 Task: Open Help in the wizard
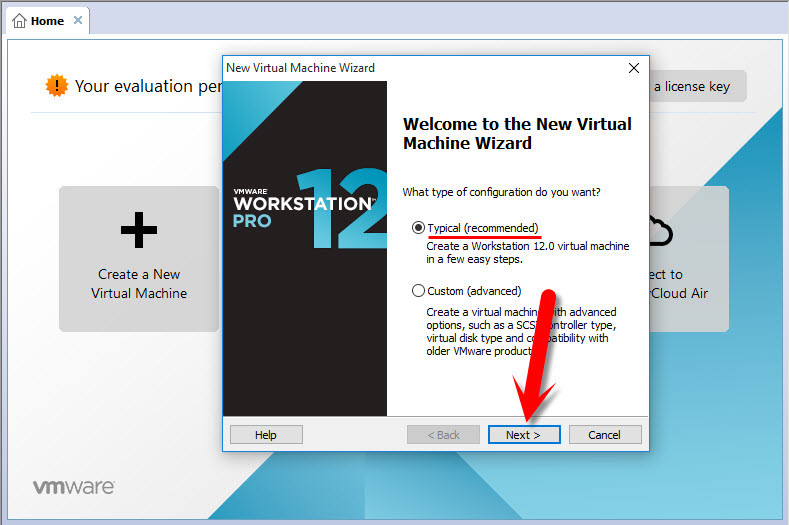(x=266, y=435)
